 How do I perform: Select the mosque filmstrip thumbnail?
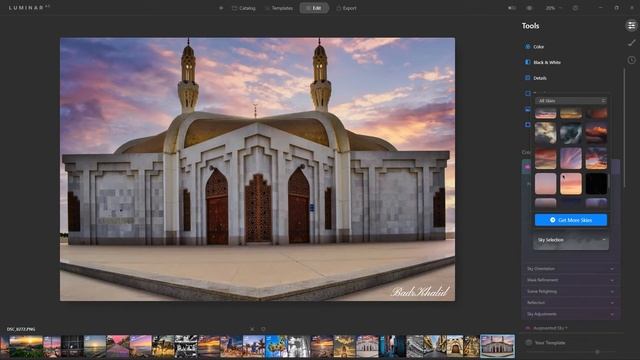tap(497, 346)
